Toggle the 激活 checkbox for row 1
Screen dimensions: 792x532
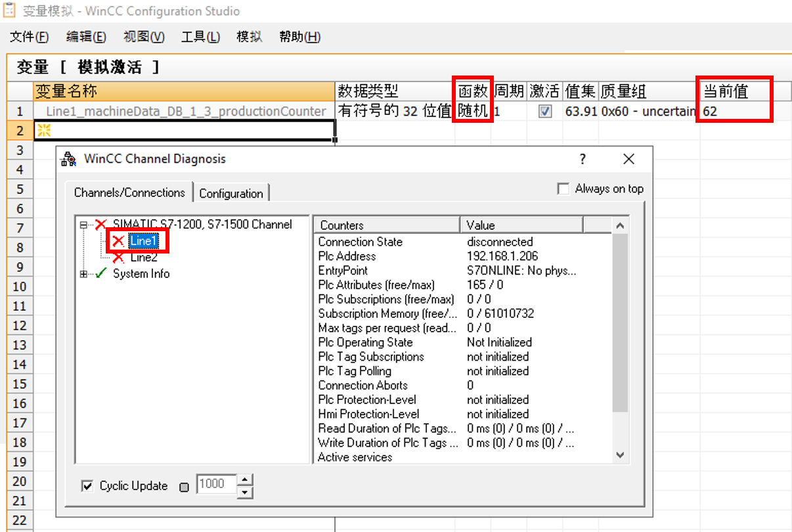545,112
